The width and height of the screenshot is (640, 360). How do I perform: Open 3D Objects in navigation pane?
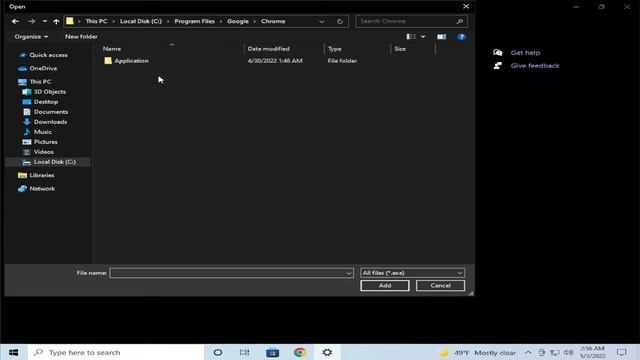(49, 92)
